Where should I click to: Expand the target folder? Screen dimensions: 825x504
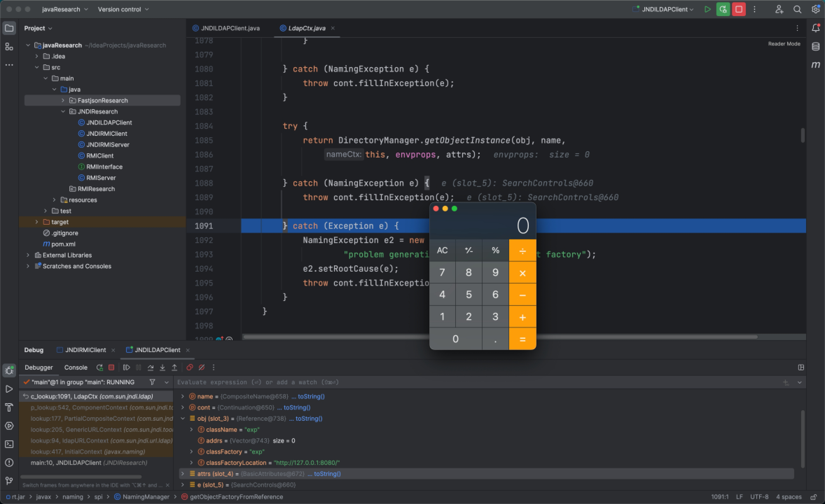click(37, 222)
